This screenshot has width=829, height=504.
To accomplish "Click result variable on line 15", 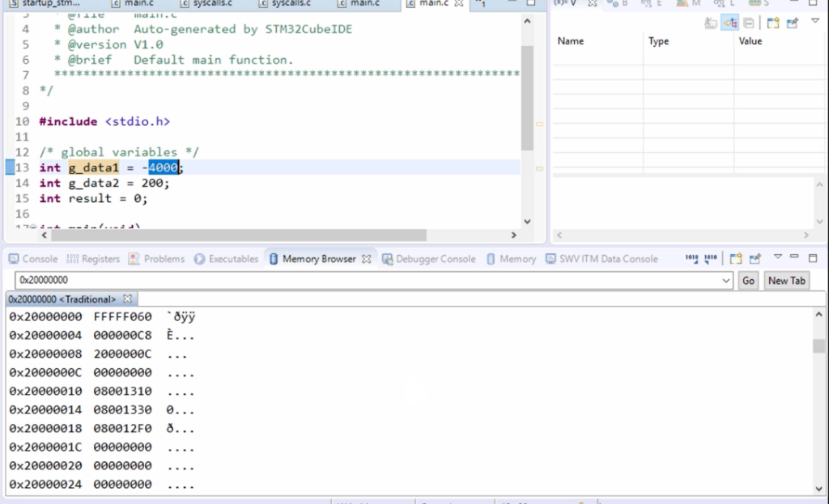I will tap(90, 198).
